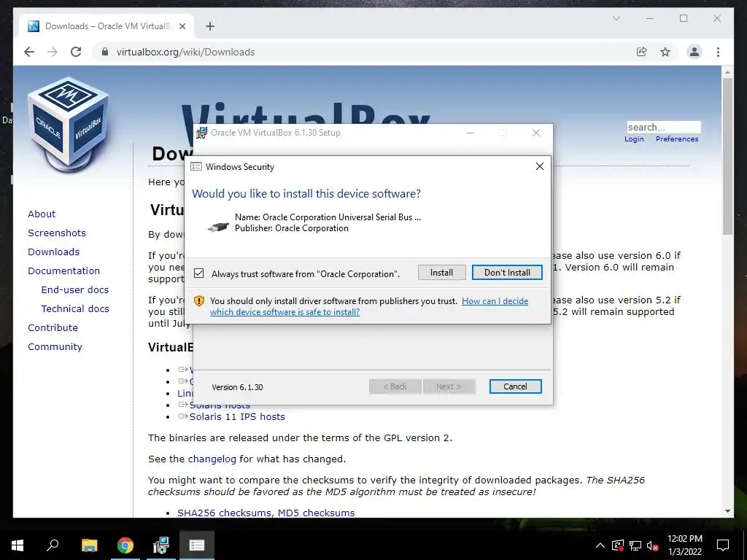This screenshot has width=747, height=560.
Task: Switch to Chrome from the taskbar
Action: [125, 545]
